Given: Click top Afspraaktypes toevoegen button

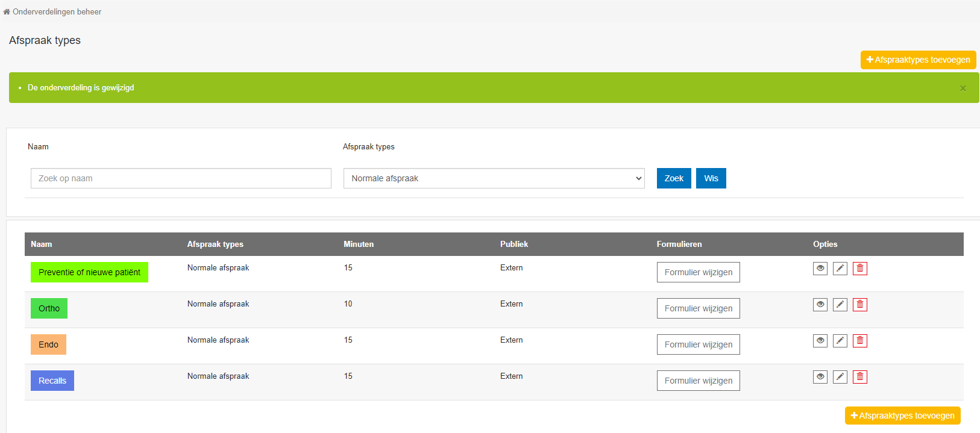Looking at the screenshot, I should [x=917, y=60].
